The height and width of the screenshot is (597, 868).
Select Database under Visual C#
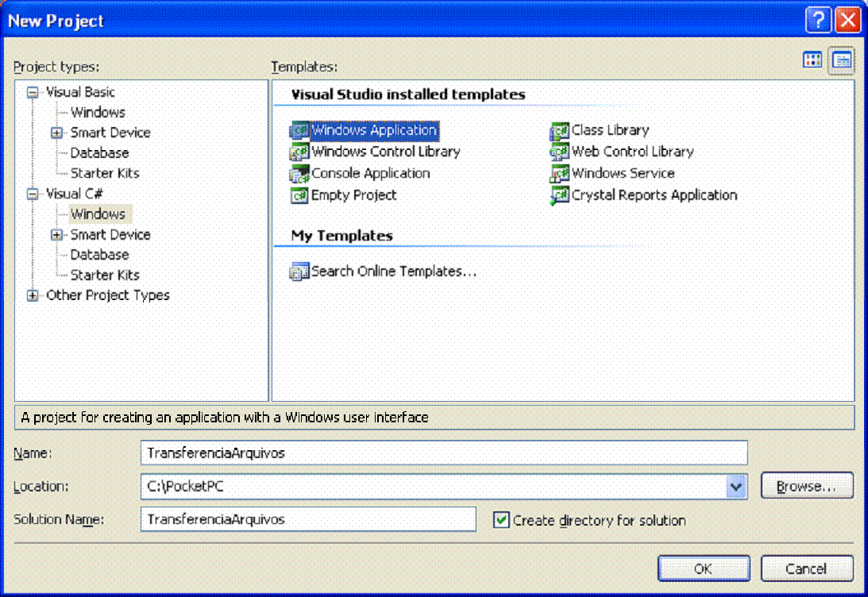tap(99, 255)
